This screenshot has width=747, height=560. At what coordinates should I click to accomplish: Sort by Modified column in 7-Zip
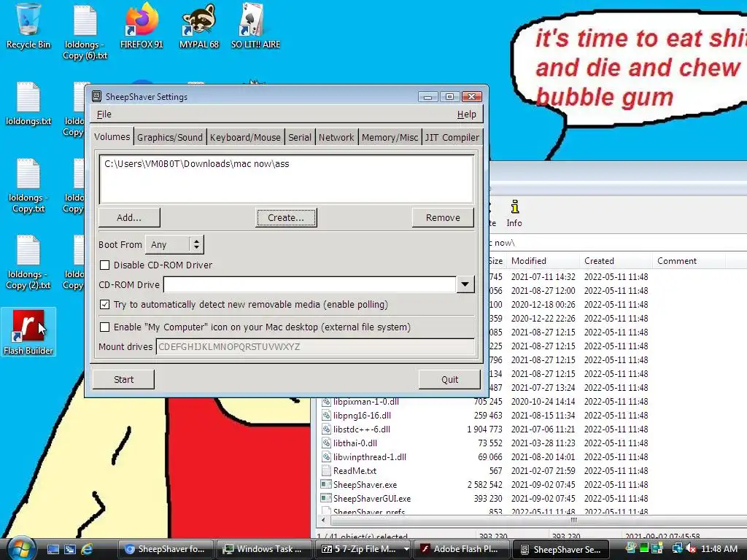click(x=543, y=261)
